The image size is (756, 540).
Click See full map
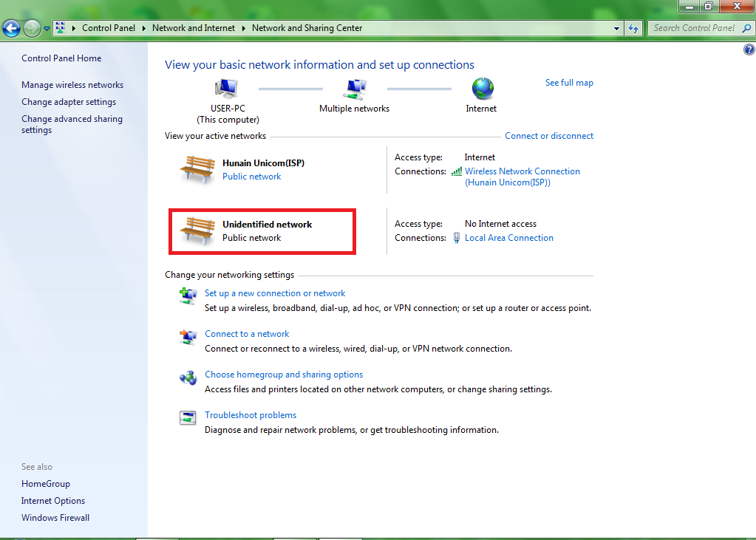(569, 82)
